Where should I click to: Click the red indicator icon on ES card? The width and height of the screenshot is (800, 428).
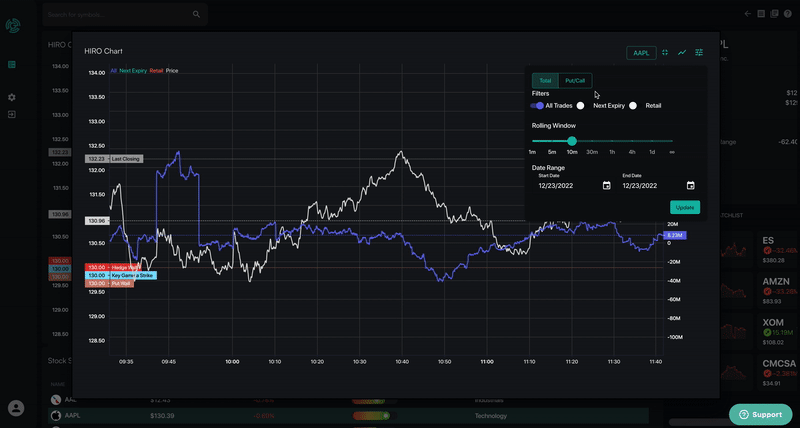(x=767, y=250)
